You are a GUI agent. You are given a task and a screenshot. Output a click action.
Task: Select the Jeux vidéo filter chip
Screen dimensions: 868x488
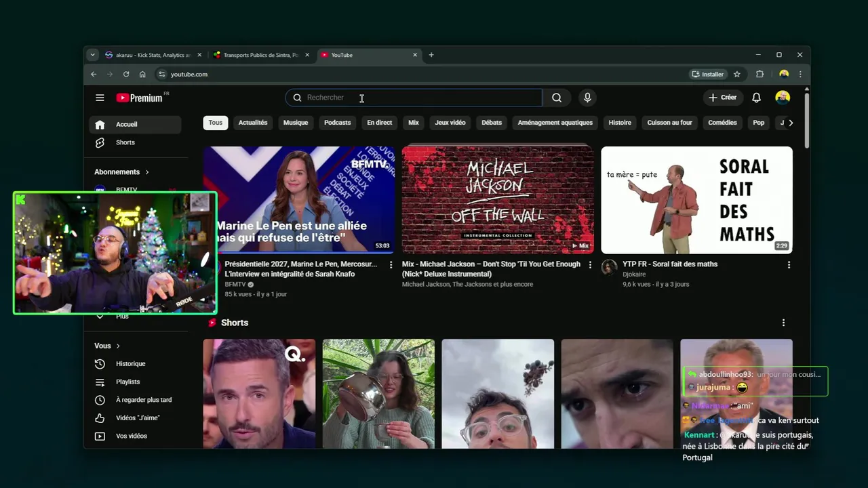click(x=450, y=123)
